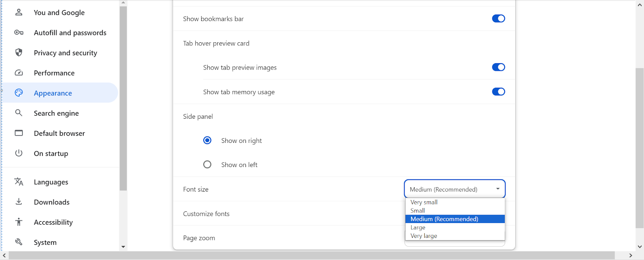644x260 pixels.
Task: Click the Languages translate icon
Action: pyautogui.click(x=19, y=182)
